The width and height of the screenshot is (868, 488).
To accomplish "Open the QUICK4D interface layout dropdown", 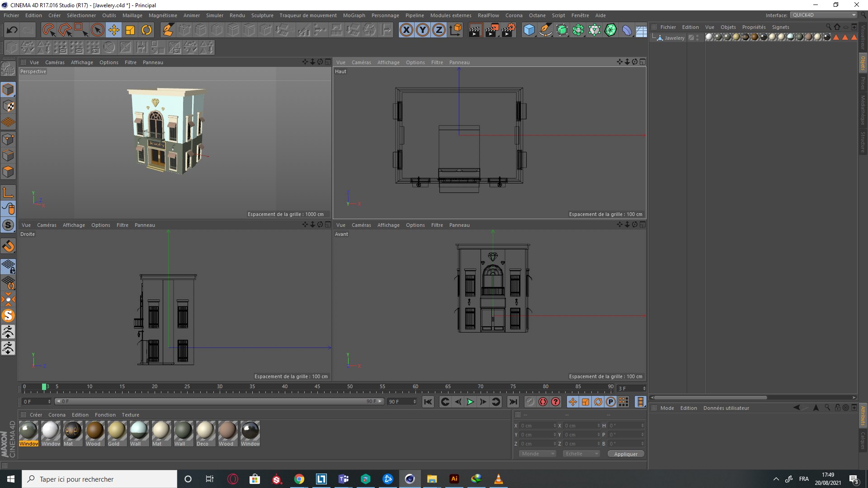I will [x=824, y=15].
